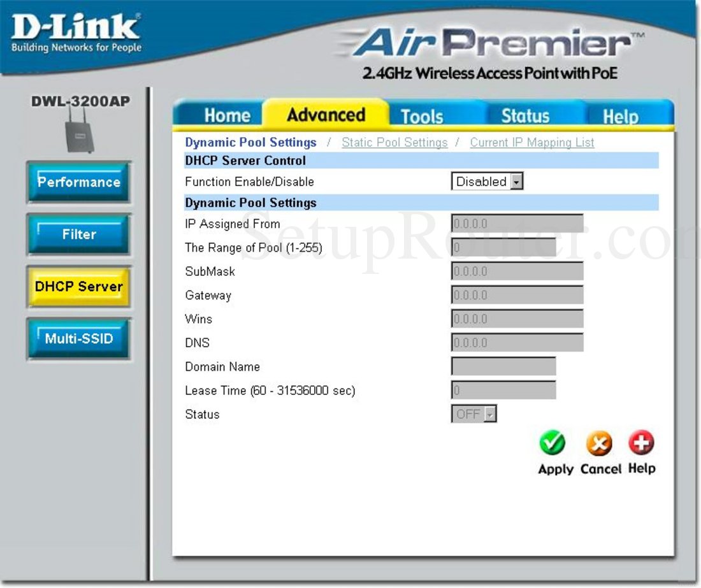Click the D-Link logo

(x=76, y=32)
